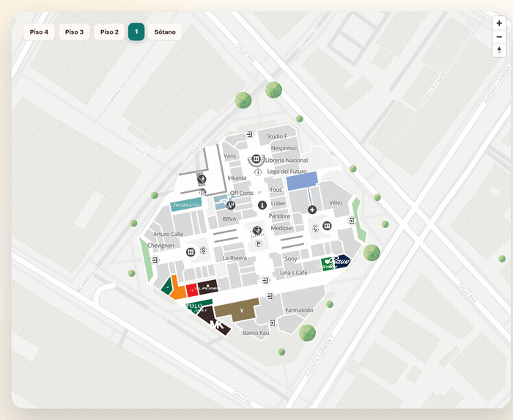
Task: Select the Tiffany & Co. store
Action: point(186,205)
